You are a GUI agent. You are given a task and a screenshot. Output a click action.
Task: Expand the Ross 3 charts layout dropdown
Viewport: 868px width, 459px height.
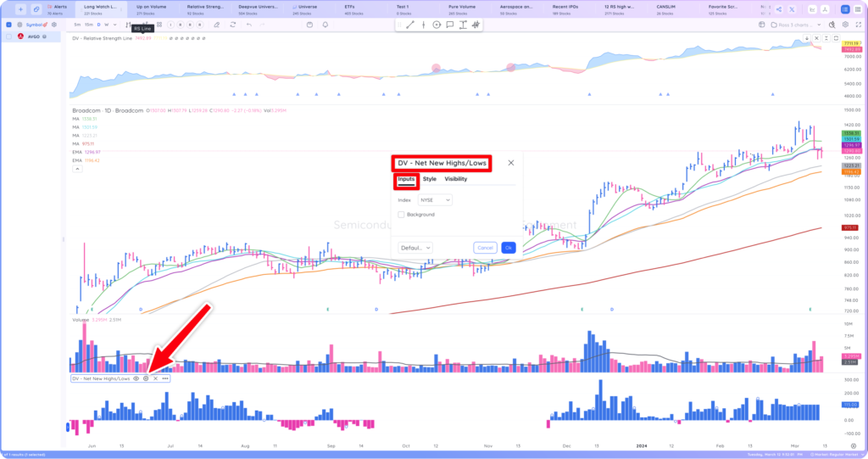(x=796, y=25)
